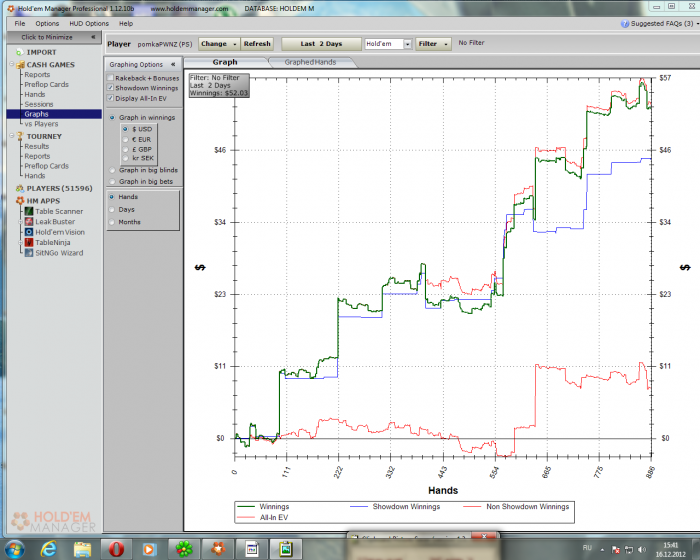Open Hold'em Vision app icon
Viewport: 700px width, 560px height.
pos(28,232)
